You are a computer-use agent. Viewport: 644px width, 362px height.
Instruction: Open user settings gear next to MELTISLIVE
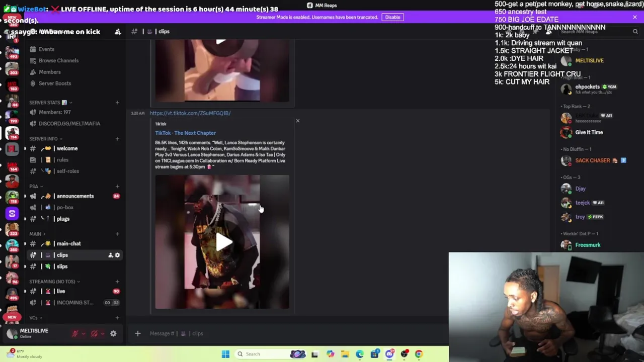(113, 333)
